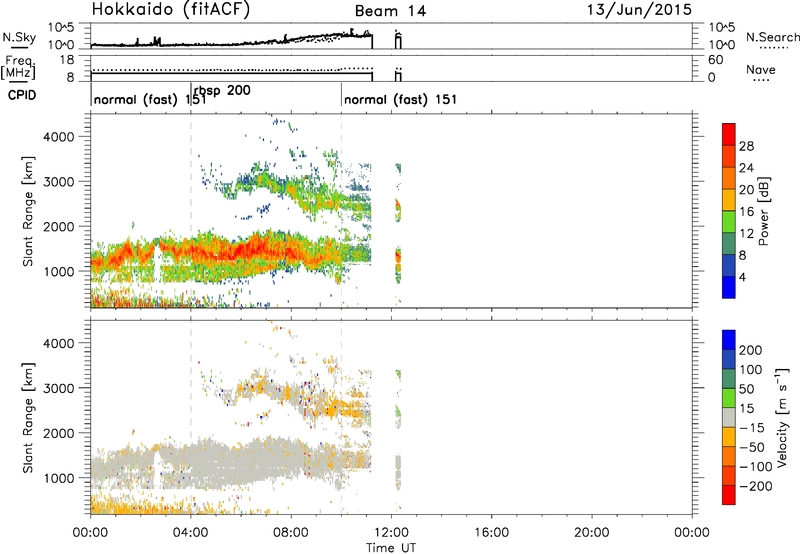Click the '08:00' time axis label
Viewport: 800px width, 554px height.
click(291, 533)
